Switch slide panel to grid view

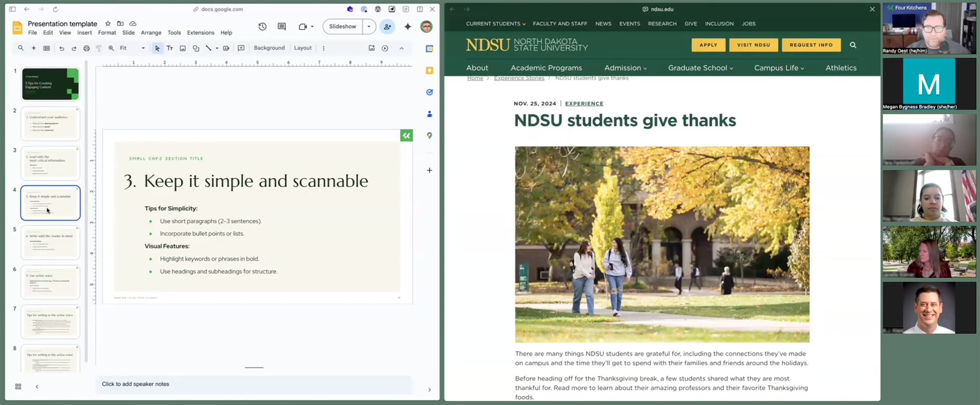18,386
